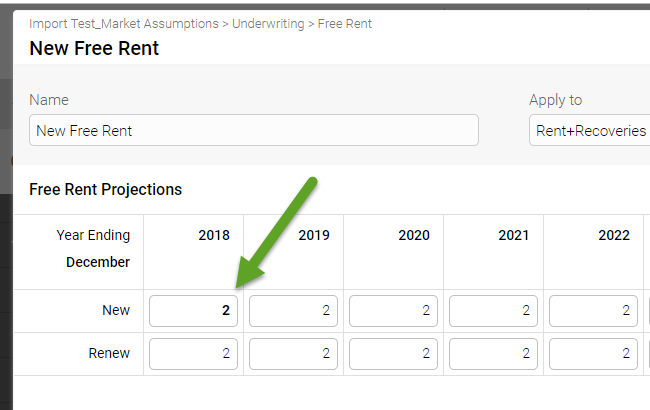Go to Import Test_Market Assumptions breadcrumb
This screenshot has width=650, height=410.
(125, 23)
